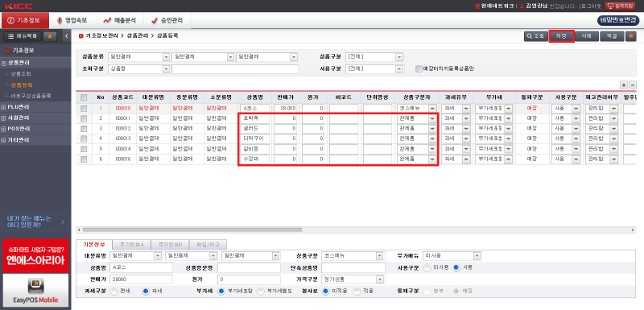
Task: Check the row checkbox for code 000011
Action: (x=84, y=118)
